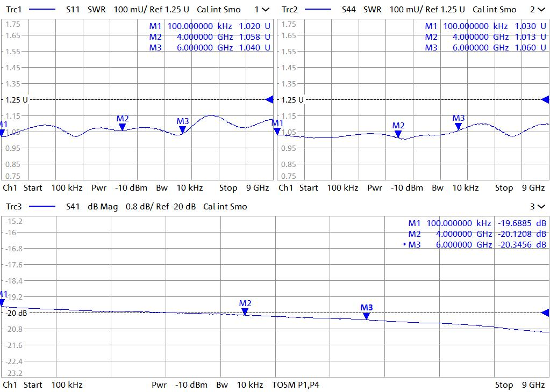Click the S41 reference level triangle at -20 dB

pyautogui.click(x=545, y=313)
